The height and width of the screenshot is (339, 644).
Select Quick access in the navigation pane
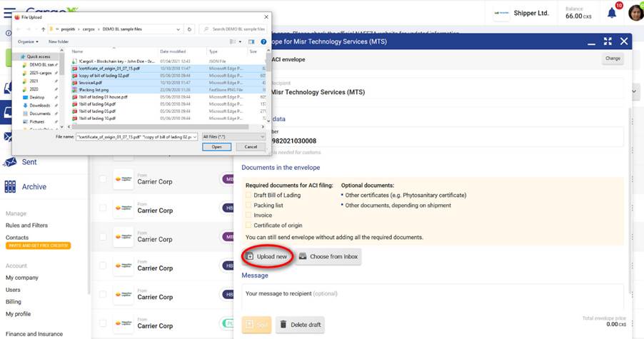[x=38, y=56]
